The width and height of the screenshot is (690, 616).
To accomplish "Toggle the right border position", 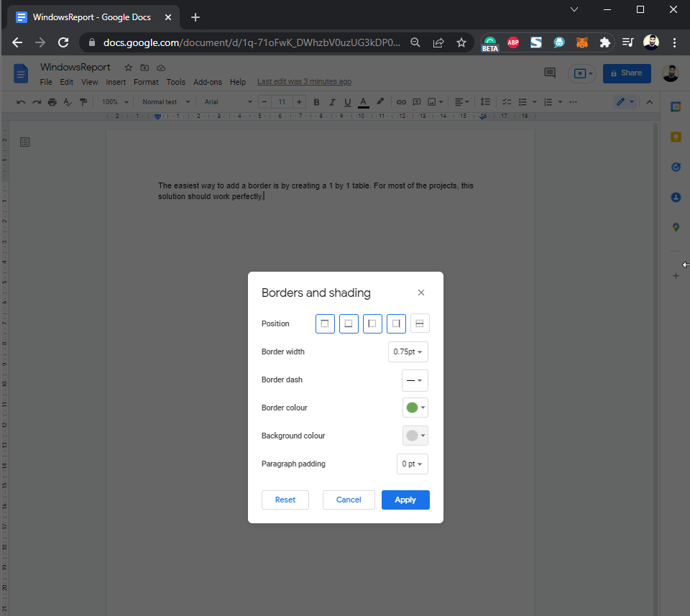I will tap(396, 323).
